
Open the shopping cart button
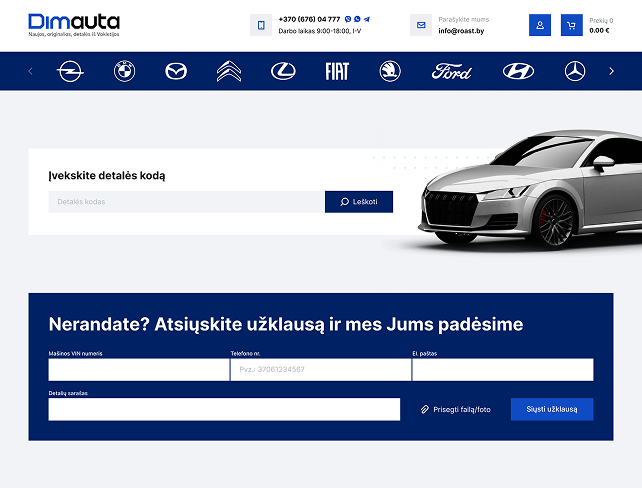pos(571,25)
